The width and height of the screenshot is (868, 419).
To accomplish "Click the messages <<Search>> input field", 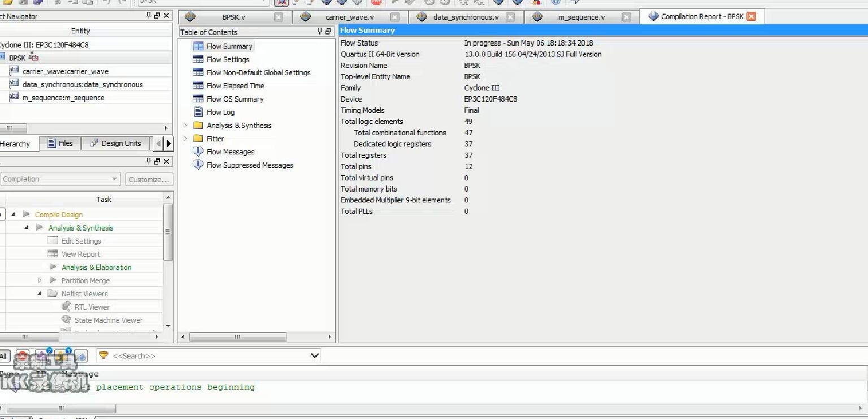I will [209, 356].
